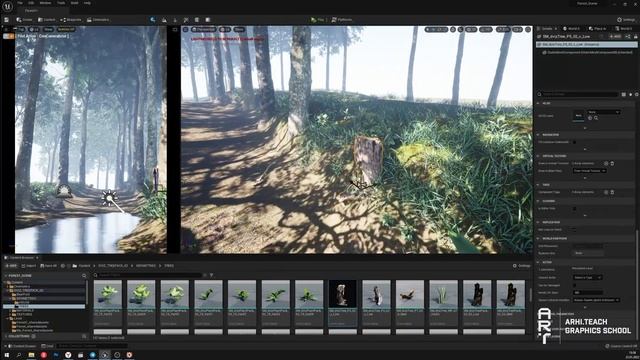The width and height of the screenshot is (640, 360).
Task: Switch to Fracture mode icon
Action: click(x=197, y=20)
